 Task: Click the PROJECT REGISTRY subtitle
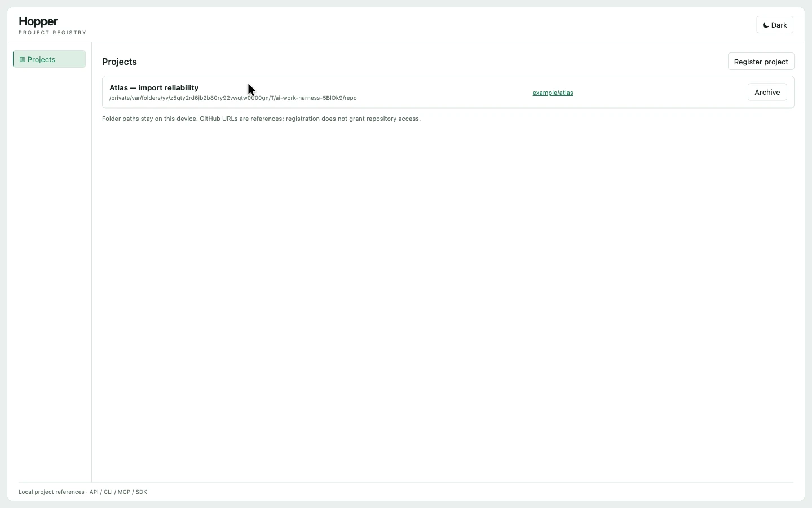(52, 33)
